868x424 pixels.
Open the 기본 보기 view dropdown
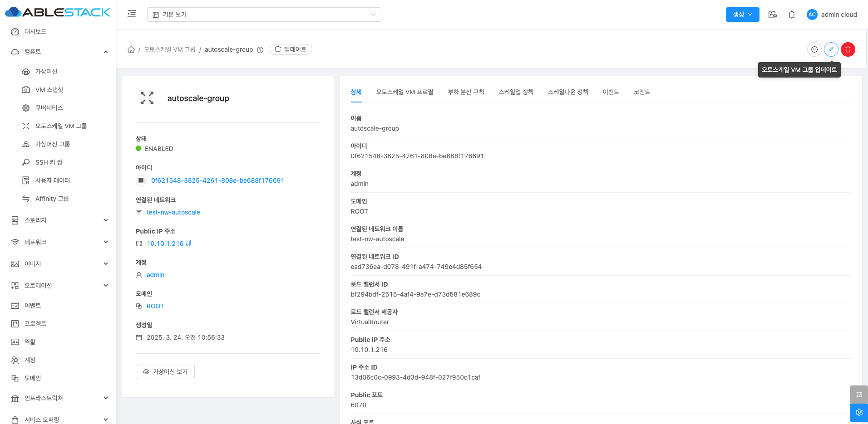(x=264, y=15)
